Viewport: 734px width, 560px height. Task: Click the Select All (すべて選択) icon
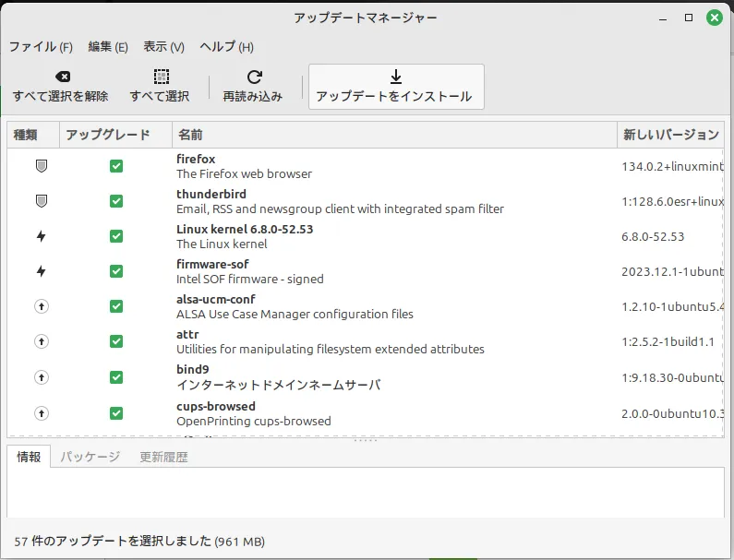pyautogui.click(x=160, y=77)
